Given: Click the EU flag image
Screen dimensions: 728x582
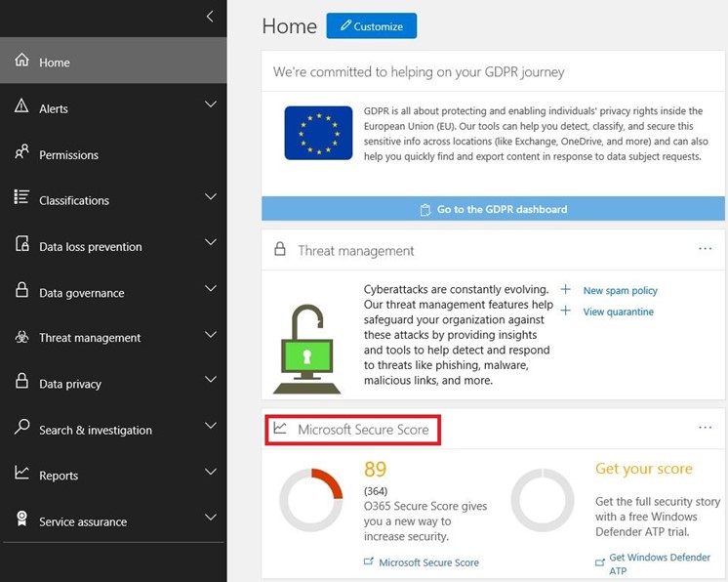Looking at the screenshot, I should (318, 133).
